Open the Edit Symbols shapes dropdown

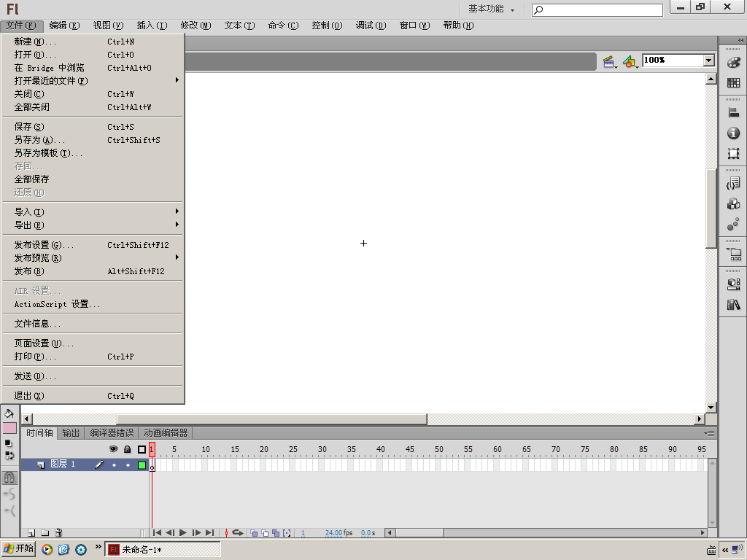[x=630, y=62]
